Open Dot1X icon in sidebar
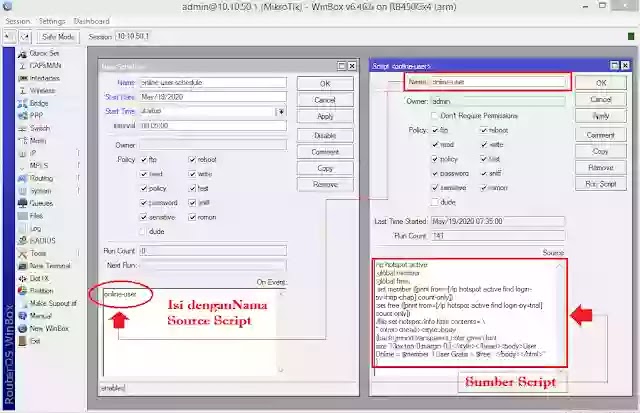This screenshot has height=413, width=640. pos(22,278)
